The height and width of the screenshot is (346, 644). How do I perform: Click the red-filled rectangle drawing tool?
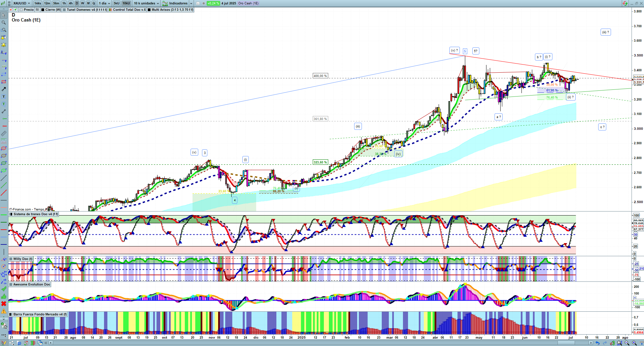coord(4,82)
